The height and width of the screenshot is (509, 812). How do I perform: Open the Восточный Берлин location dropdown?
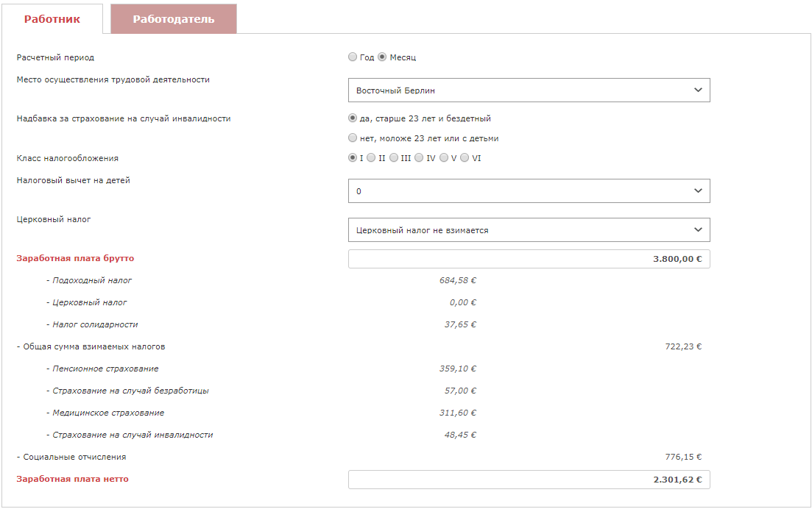coord(529,90)
